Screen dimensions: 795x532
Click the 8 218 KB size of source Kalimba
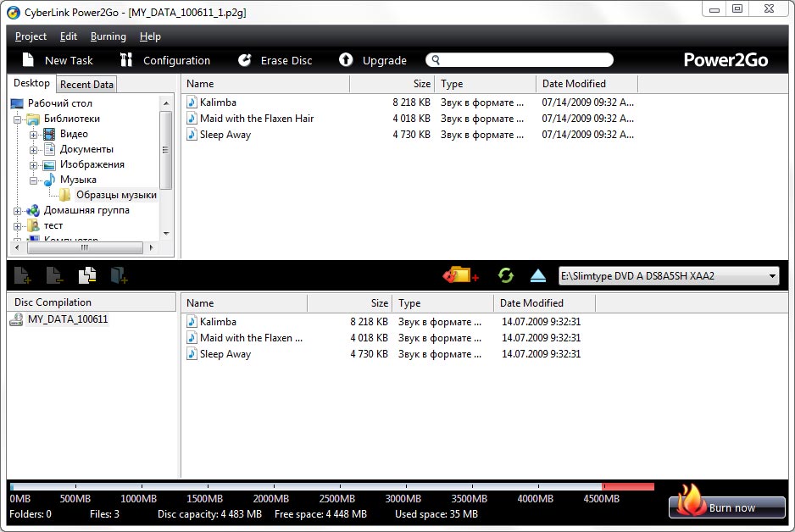(x=411, y=103)
